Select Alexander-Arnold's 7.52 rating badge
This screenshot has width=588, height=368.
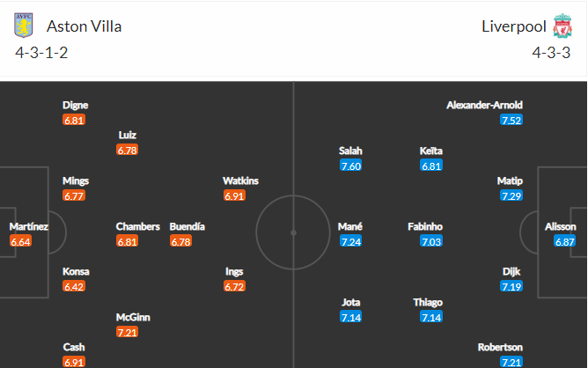[511, 120]
